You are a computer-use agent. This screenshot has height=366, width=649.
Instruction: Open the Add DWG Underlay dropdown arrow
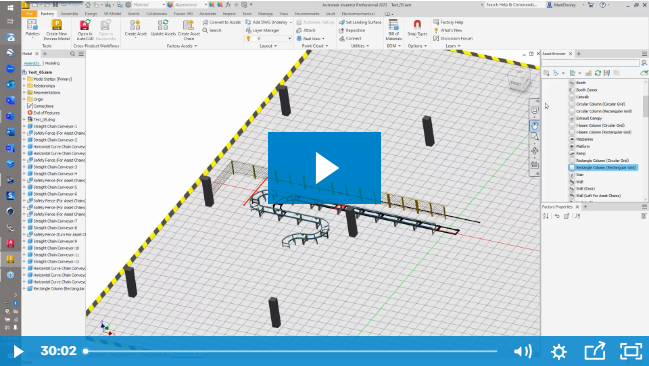(291, 22)
